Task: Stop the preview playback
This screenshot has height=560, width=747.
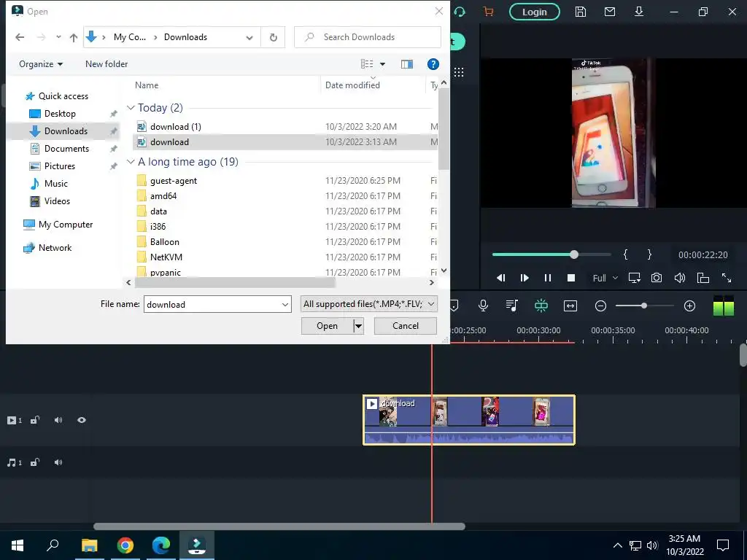Action: [571, 278]
